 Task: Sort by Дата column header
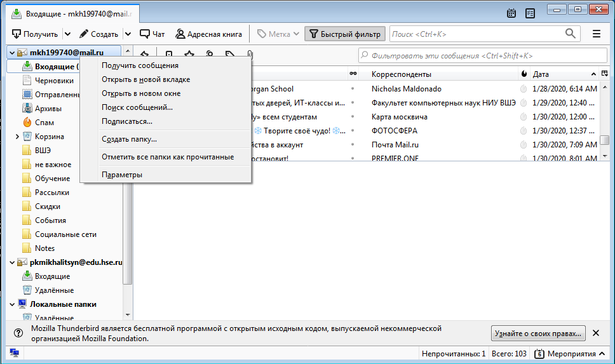click(x=564, y=74)
